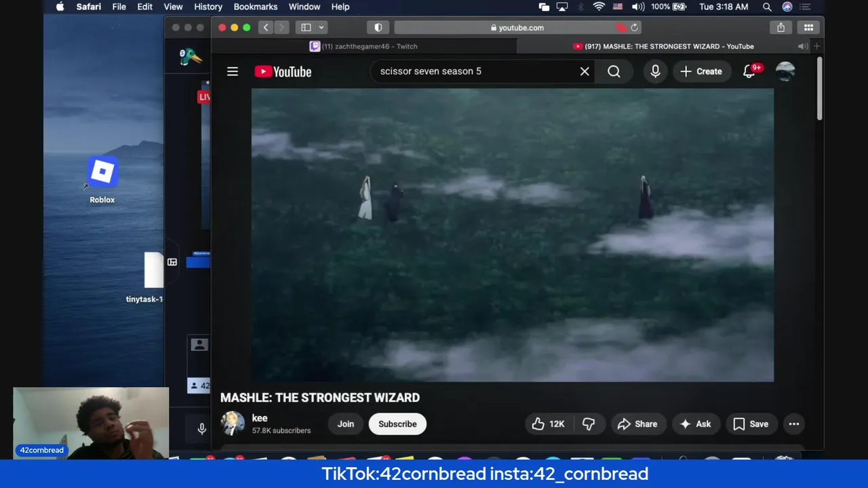
Task: Click the screen mirroring icon in menu bar
Action: click(x=544, y=7)
